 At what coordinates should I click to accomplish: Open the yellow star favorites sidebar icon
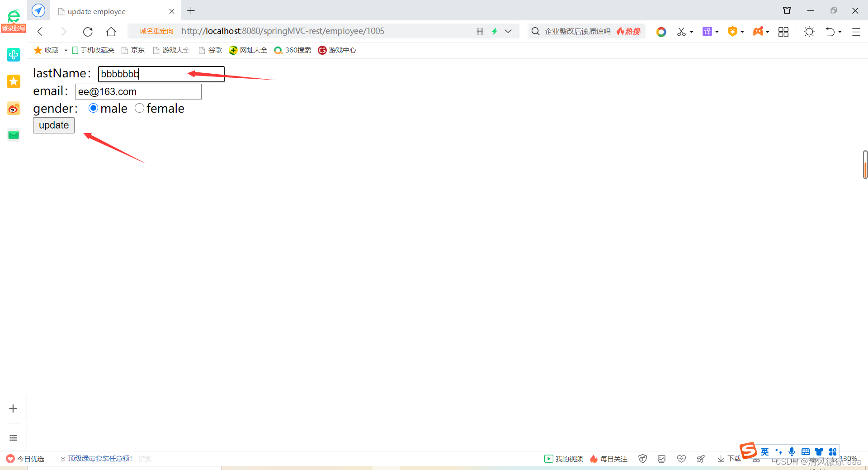[14, 81]
